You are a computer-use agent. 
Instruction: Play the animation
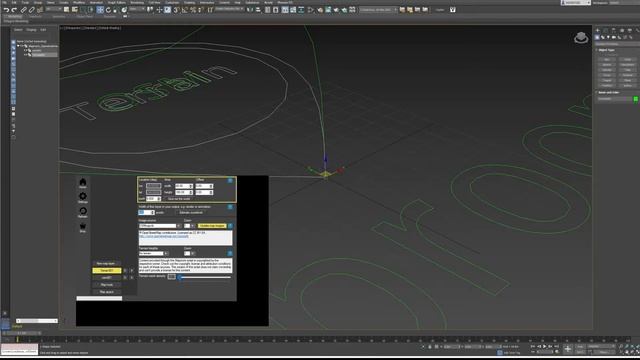click(x=544, y=346)
